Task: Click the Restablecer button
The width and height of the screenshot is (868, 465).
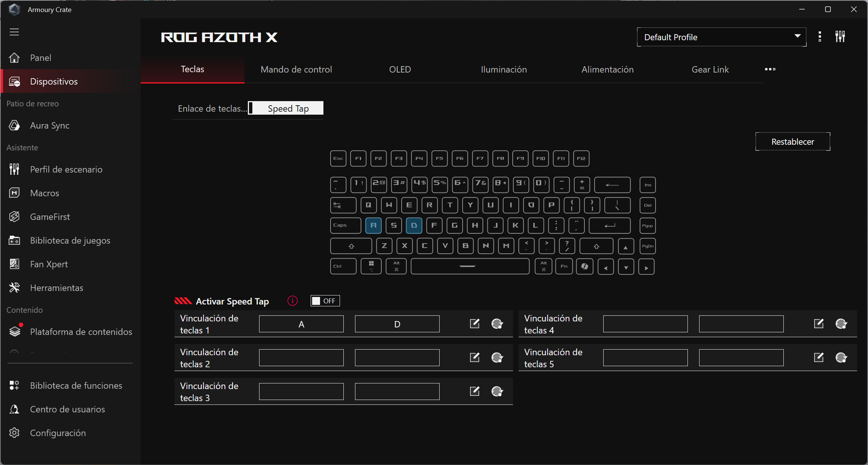Action: 793,142
